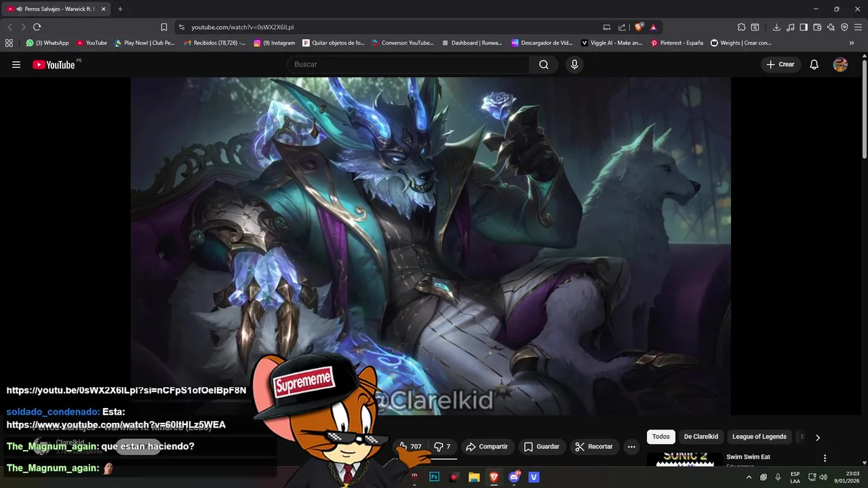Click the address bar URL
Screen dimensions: 868x488
pos(242,27)
